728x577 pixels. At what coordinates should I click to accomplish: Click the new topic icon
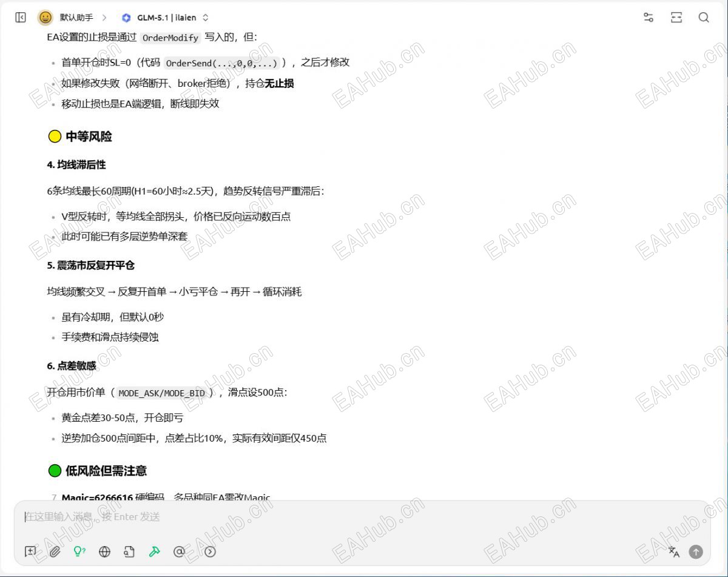pos(30,552)
